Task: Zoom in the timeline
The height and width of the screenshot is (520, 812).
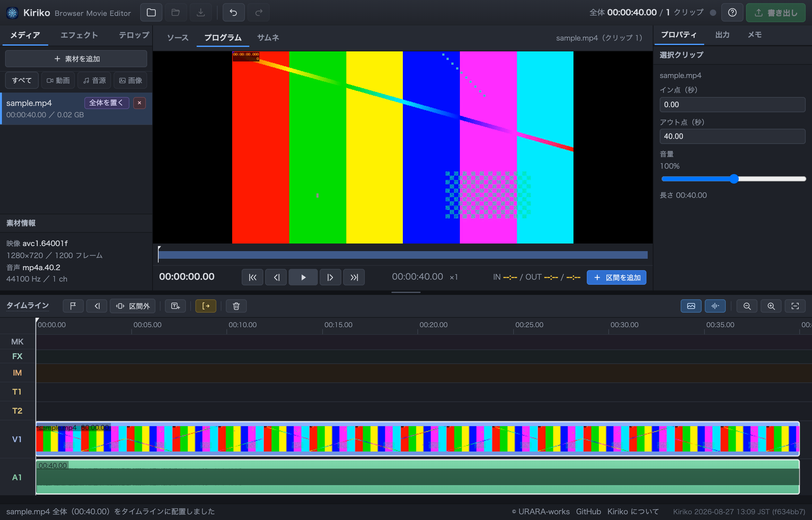Action: point(771,306)
